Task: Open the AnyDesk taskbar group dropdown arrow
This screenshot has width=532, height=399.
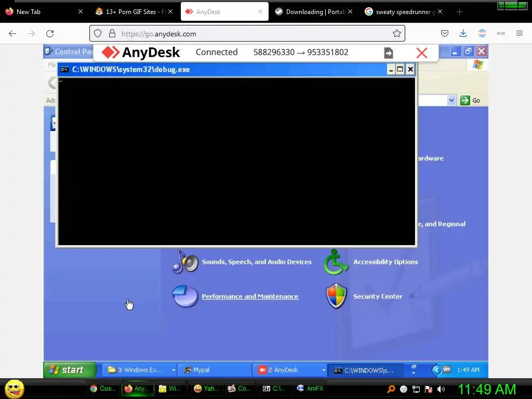Action: tap(323, 370)
